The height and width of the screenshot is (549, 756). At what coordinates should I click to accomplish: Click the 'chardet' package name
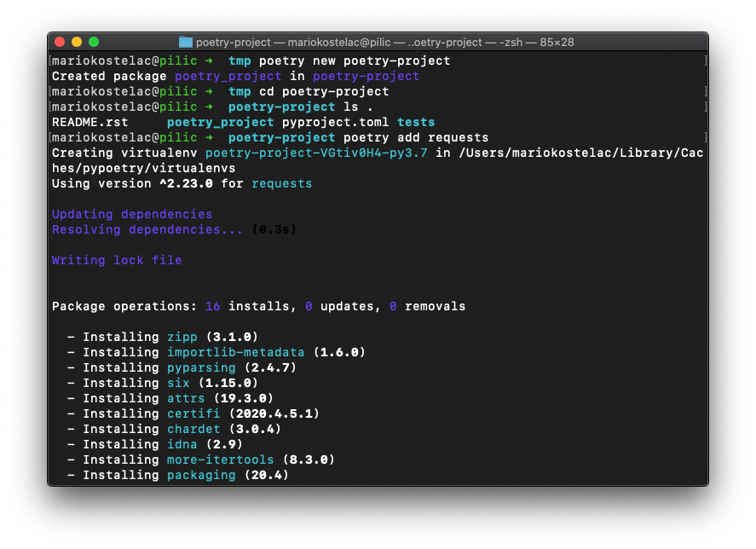[193, 430]
